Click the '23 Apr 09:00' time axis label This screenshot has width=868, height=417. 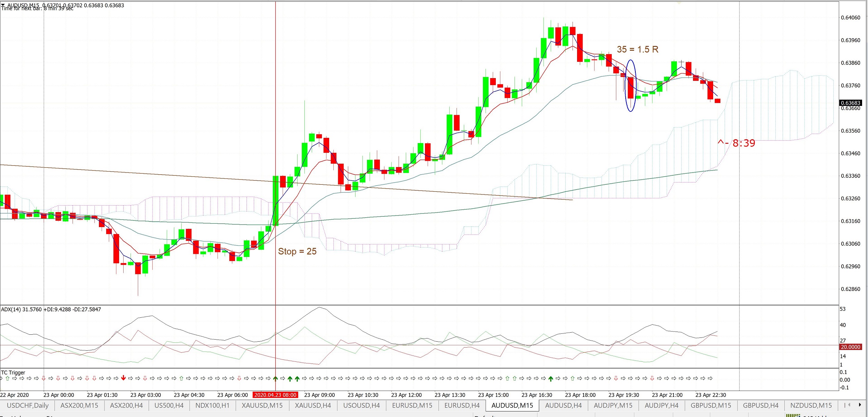click(319, 395)
